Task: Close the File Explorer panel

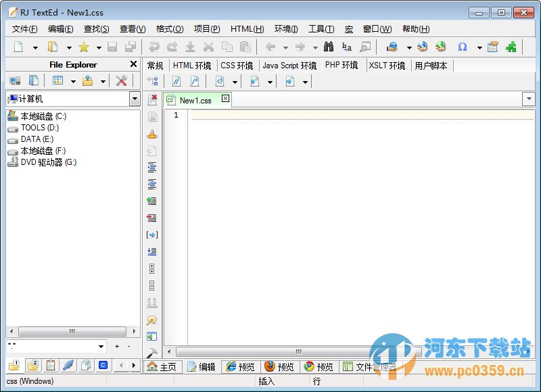Action: (133, 64)
